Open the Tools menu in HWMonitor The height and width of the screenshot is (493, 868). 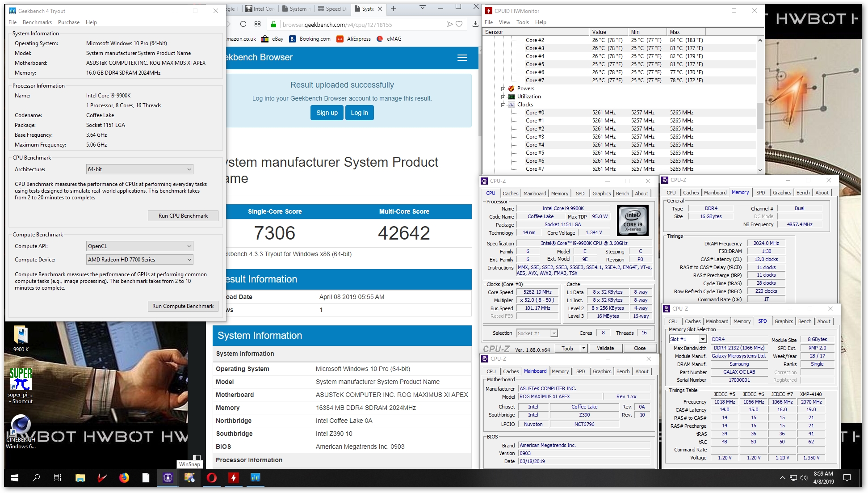coord(523,22)
